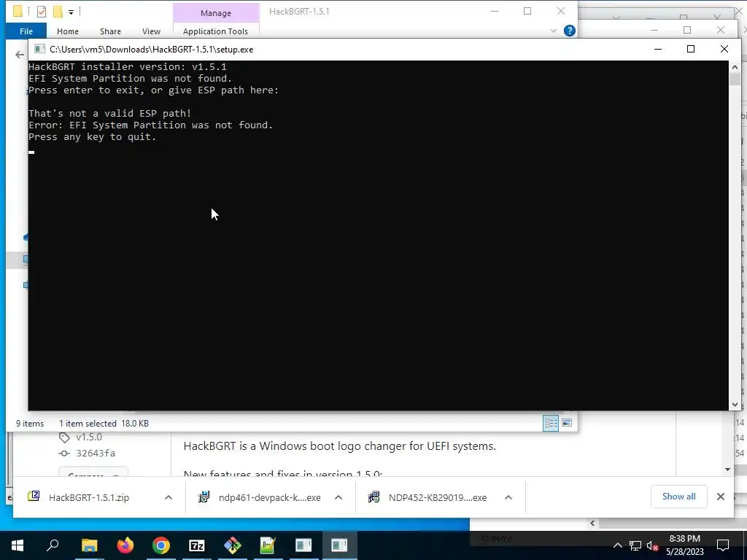This screenshot has width=747, height=560.
Task: Expand options for HackBGRT-1.5.1.zip download
Action: point(169,497)
